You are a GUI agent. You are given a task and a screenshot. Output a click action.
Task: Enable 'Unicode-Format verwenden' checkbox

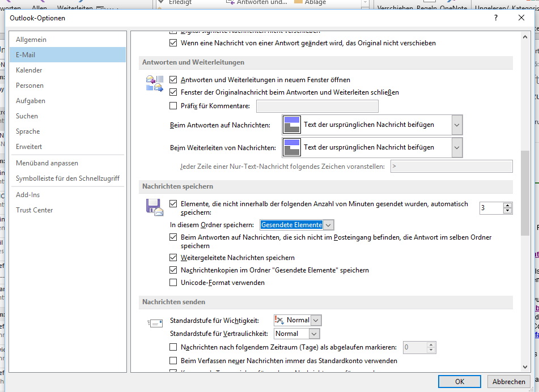point(173,283)
